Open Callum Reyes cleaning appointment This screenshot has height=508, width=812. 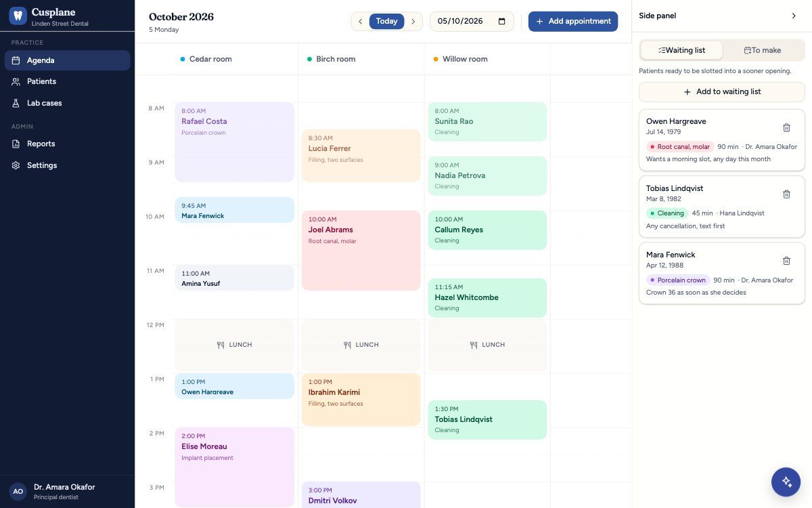click(x=487, y=230)
